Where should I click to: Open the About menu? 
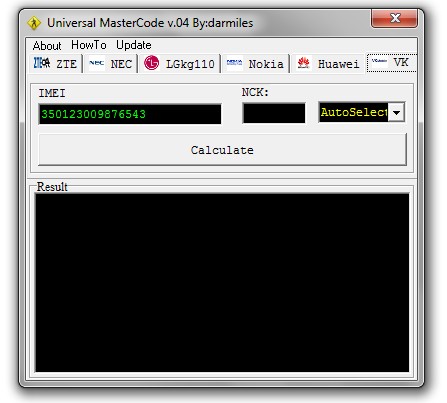pos(47,46)
